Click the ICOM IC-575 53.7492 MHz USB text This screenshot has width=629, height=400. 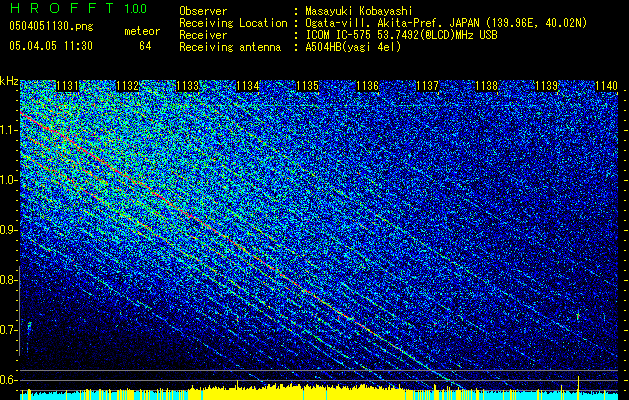tap(401, 35)
